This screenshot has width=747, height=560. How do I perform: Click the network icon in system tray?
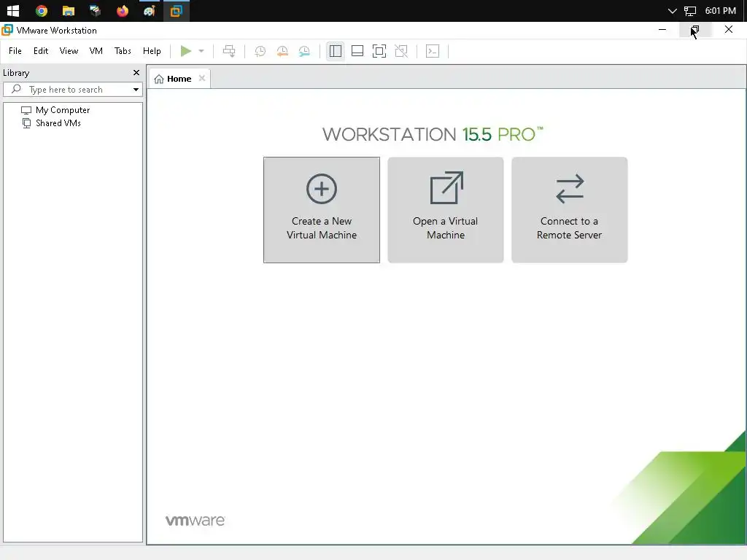tap(690, 11)
